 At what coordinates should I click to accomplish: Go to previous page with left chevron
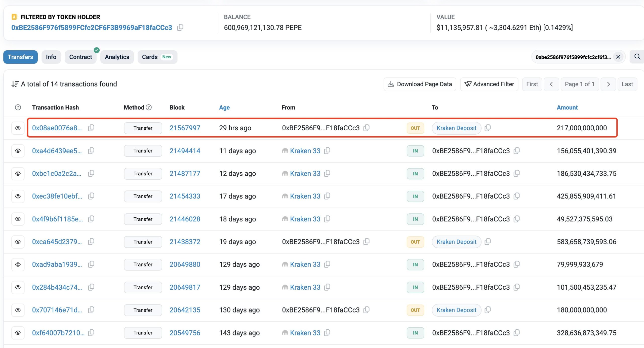pos(551,84)
